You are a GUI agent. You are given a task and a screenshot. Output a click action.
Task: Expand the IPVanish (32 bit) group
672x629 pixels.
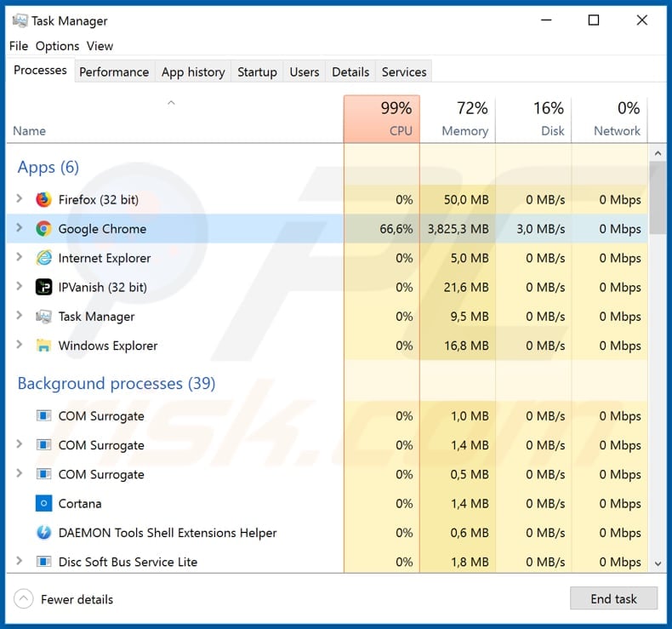[x=20, y=286]
